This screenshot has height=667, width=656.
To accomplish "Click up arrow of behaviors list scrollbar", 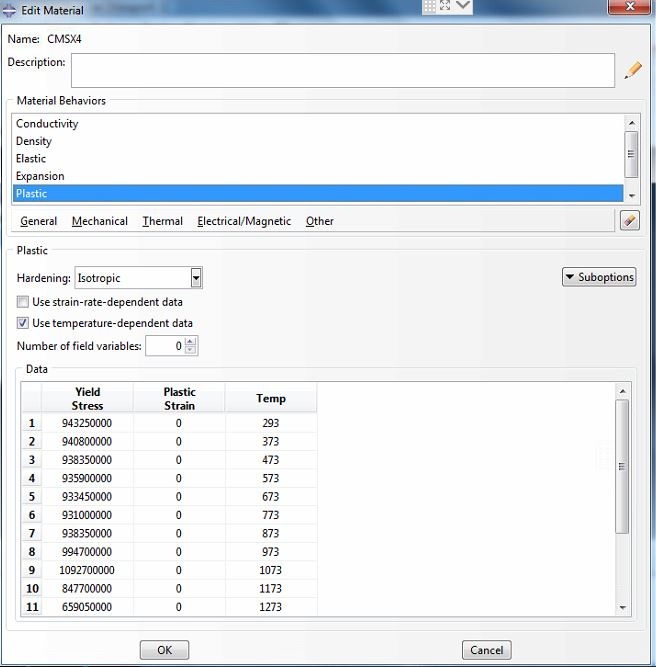I will [x=632, y=123].
